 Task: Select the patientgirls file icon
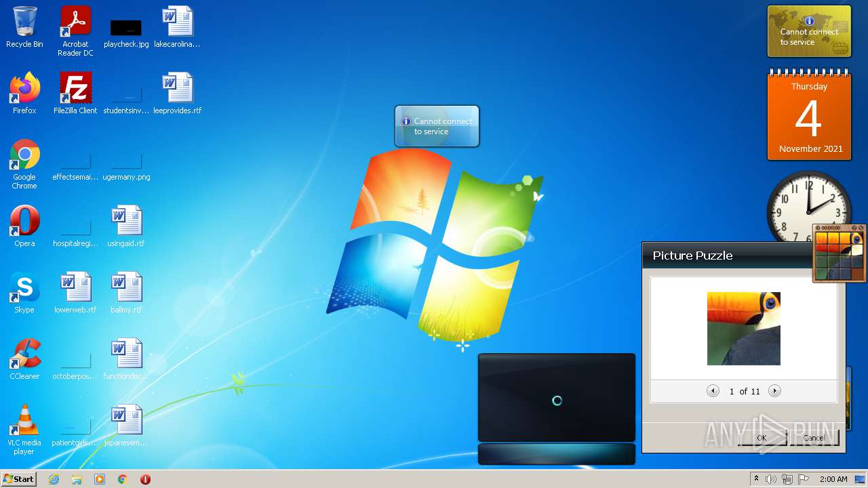[75, 434]
